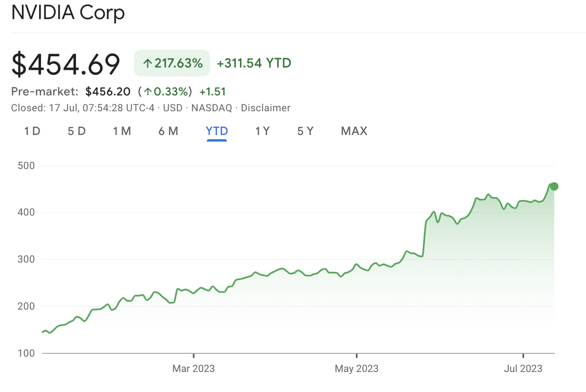586x392 pixels.
Task: Click the up arrow in percentage badge
Action: tap(147, 63)
